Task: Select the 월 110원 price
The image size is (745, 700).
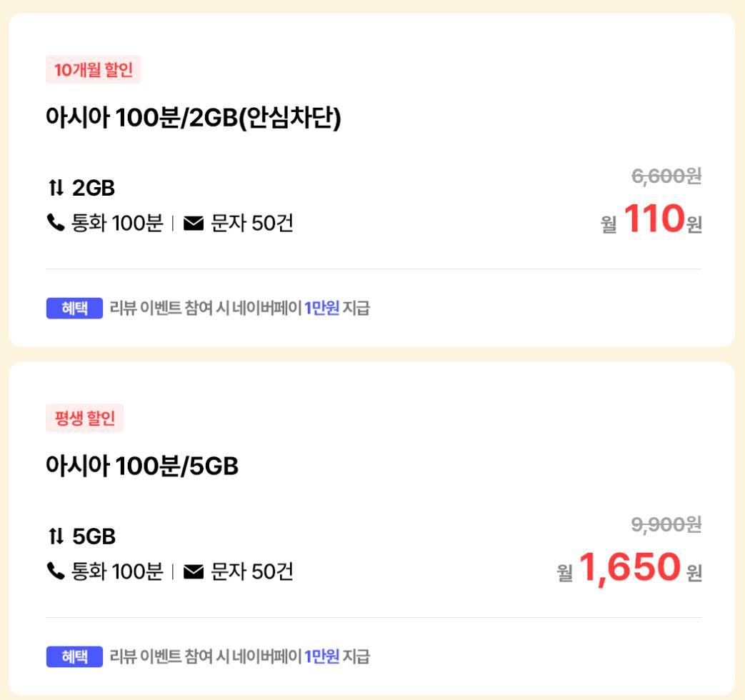Action: pyautogui.click(x=653, y=220)
